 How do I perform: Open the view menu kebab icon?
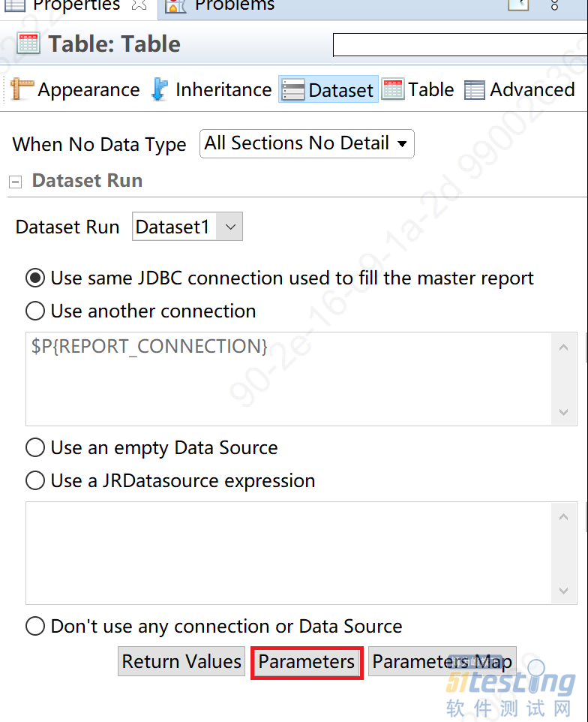[x=554, y=5]
